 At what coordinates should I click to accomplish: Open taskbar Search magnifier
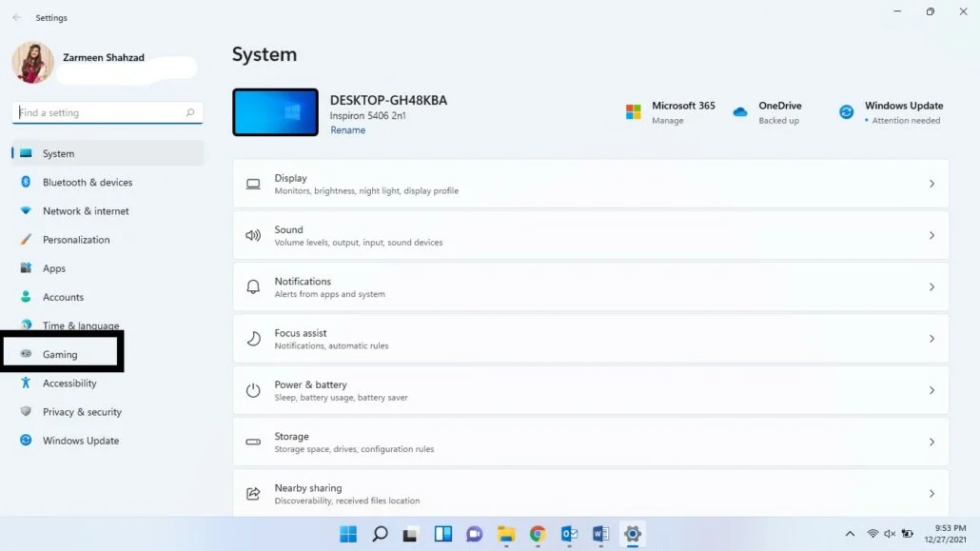(380, 534)
